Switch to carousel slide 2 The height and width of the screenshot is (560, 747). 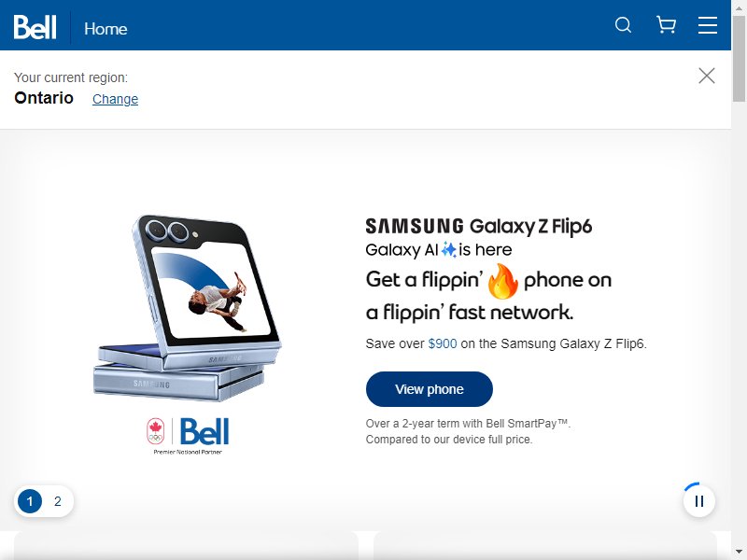pyautogui.click(x=58, y=501)
